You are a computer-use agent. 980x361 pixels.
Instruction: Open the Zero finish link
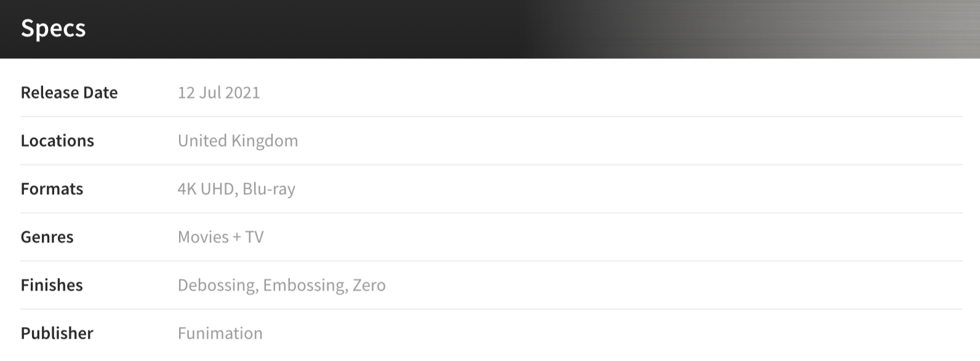(369, 285)
